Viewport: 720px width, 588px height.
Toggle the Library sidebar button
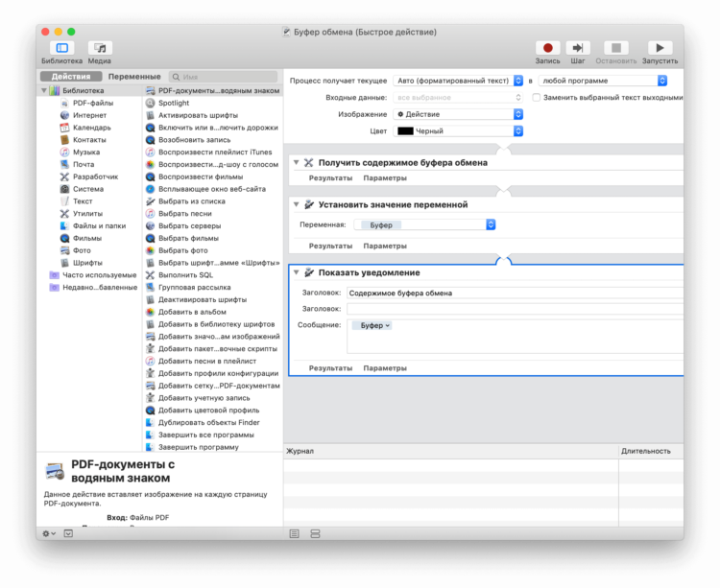(x=62, y=48)
